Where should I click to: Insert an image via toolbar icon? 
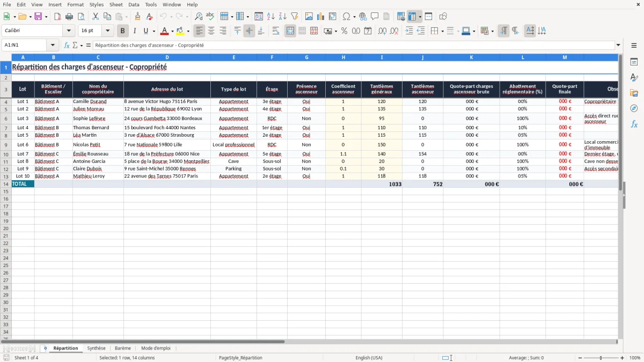309,17
